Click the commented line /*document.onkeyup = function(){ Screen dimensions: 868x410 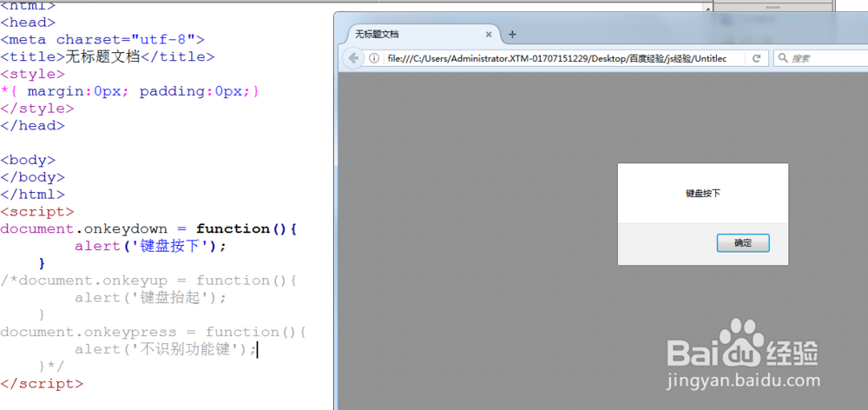point(149,281)
